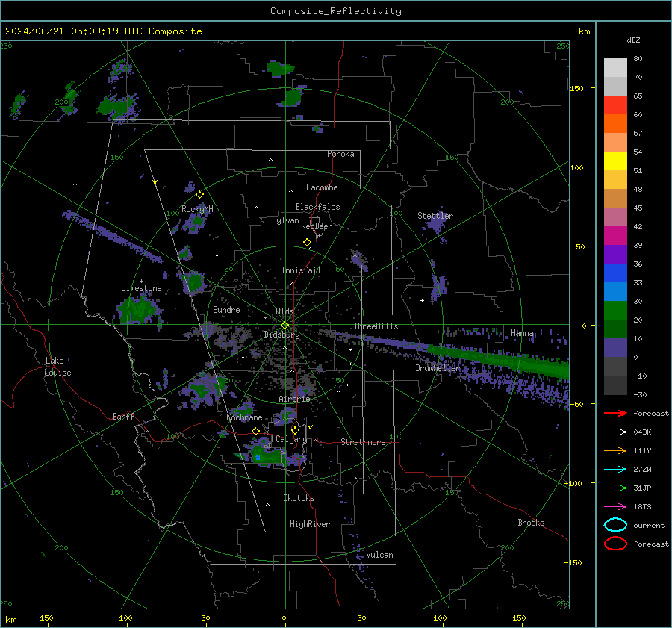Click the Cochrane label

(244, 417)
